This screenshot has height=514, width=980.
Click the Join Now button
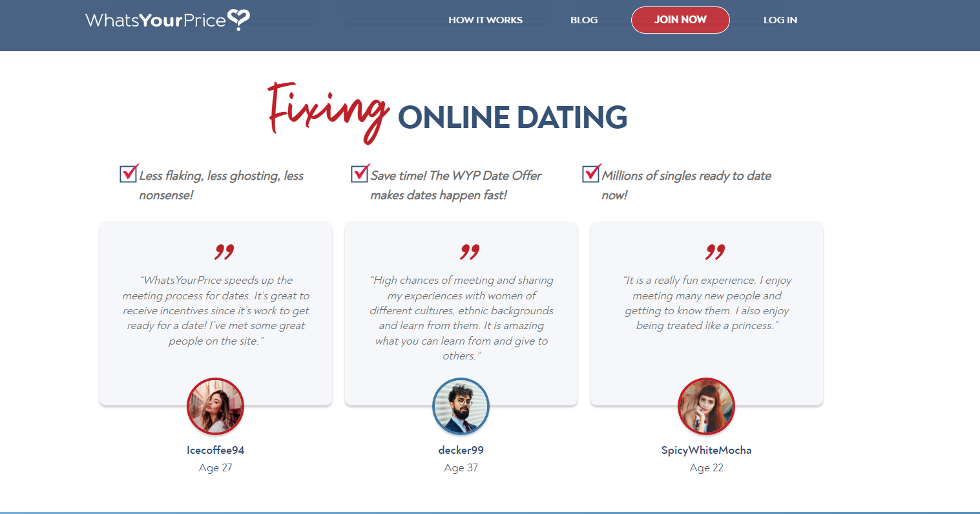(x=680, y=20)
